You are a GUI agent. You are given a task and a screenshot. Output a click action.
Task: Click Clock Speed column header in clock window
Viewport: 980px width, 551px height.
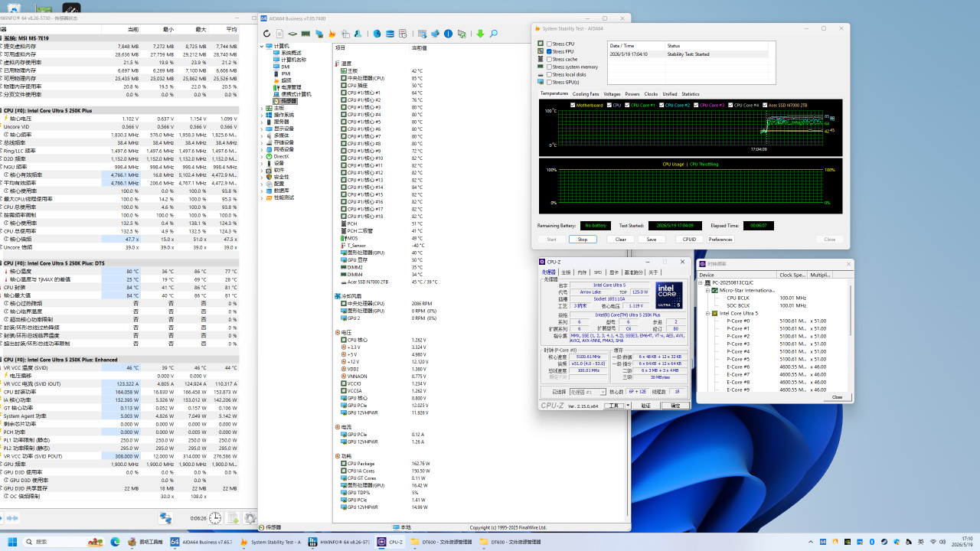(792, 275)
